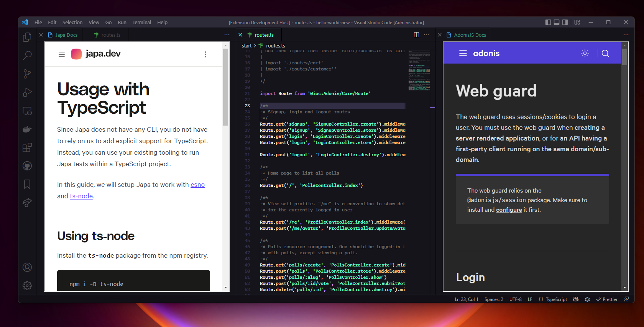Open the Extensions view
Image resolution: width=644 pixels, height=327 pixels.
click(x=27, y=147)
